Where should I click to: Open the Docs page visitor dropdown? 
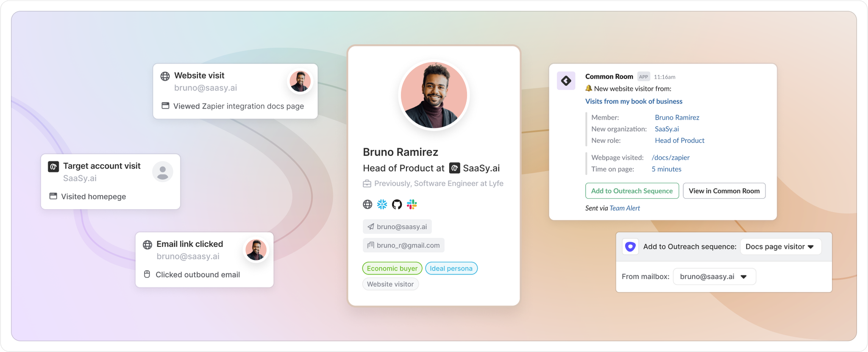(x=780, y=247)
